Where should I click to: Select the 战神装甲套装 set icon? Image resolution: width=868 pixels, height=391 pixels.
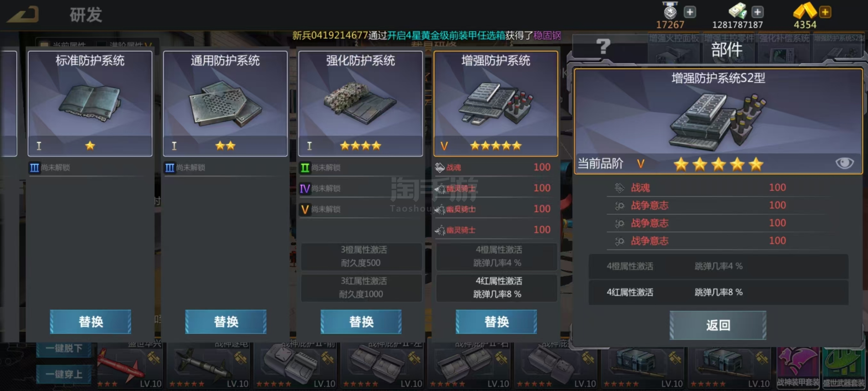click(798, 368)
